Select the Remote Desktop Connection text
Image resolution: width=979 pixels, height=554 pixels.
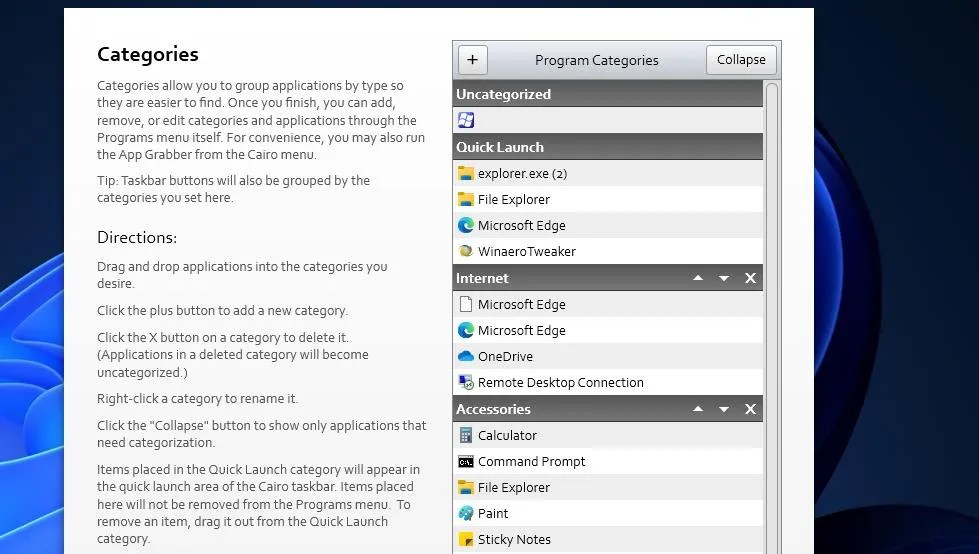(x=561, y=382)
